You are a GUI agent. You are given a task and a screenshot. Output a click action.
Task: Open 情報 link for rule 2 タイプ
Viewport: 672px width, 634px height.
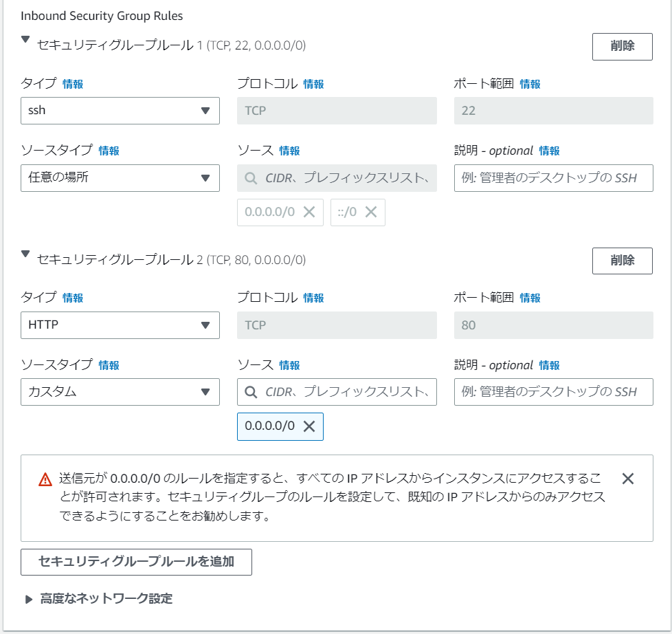tap(73, 298)
